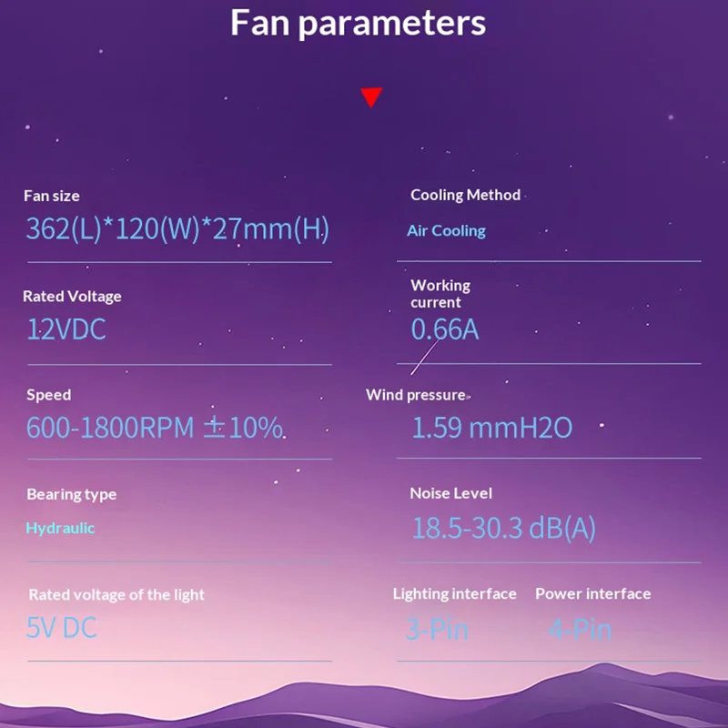Select the 3-Pin lighting interface value
Screen dimensions: 728x728
pos(437,629)
